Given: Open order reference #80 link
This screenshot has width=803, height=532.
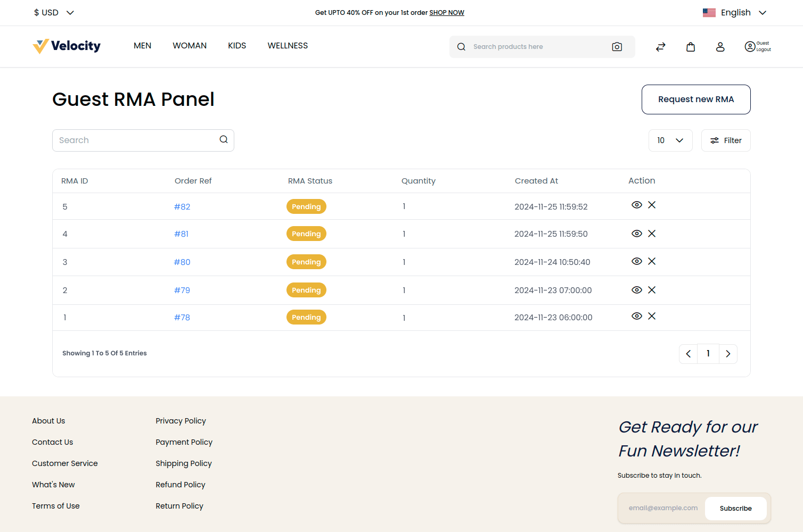Looking at the screenshot, I should [182, 262].
